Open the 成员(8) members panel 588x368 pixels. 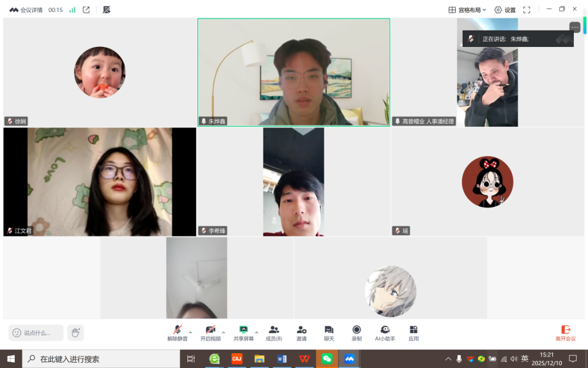274,333
